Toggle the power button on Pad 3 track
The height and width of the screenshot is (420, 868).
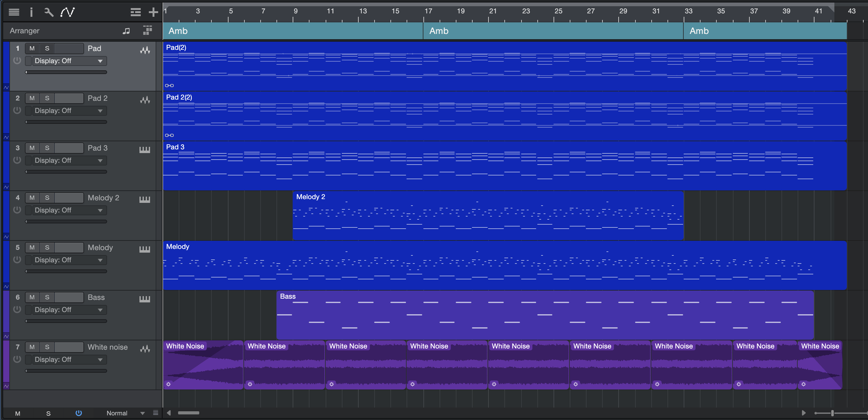click(x=17, y=160)
